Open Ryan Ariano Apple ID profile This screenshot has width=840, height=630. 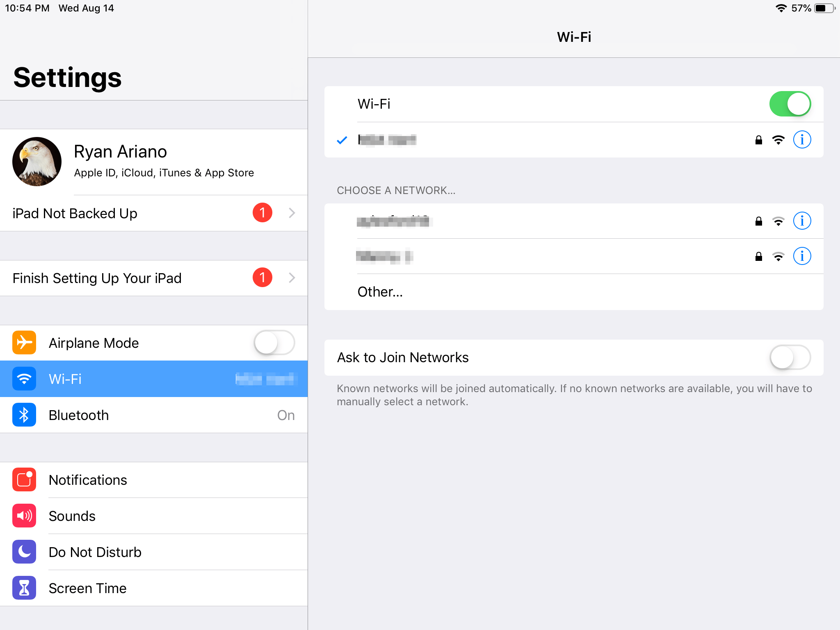pos(164,161)
